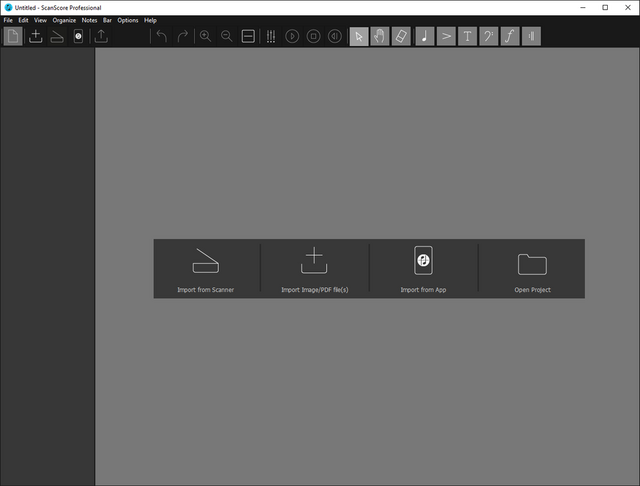Click the import from app toolbar icon

pos(78,36)
